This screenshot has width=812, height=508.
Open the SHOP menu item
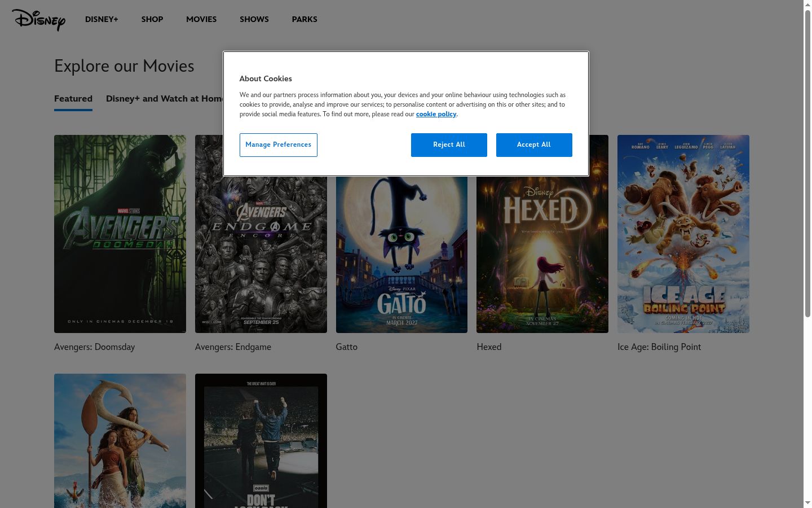tap(152, 19)
